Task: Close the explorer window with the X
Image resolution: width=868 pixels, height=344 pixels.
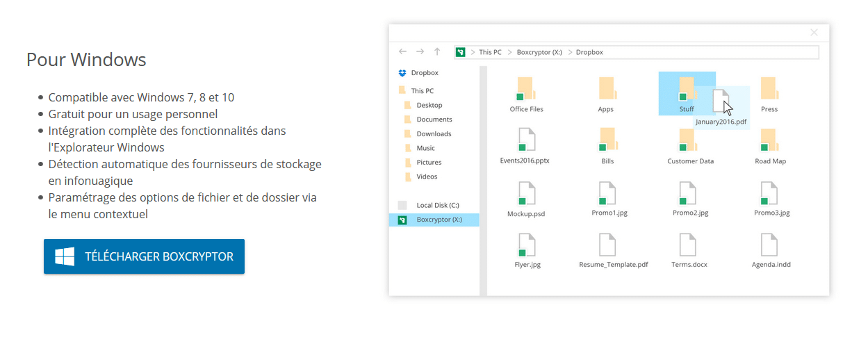Action: (814, 33)
